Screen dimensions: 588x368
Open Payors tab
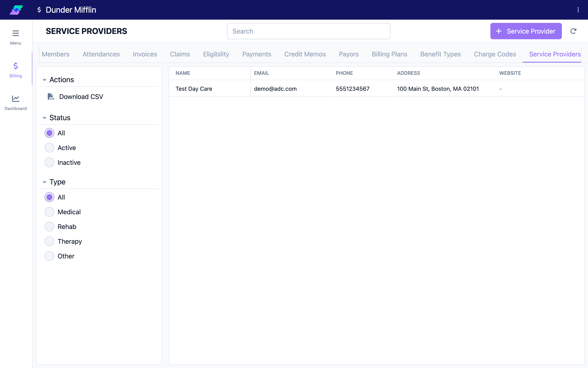point(349,54)
